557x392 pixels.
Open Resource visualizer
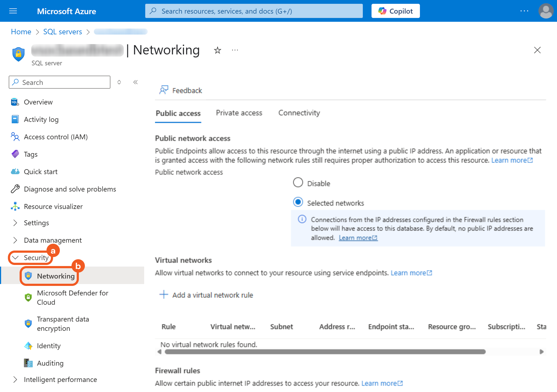(53, 206)
